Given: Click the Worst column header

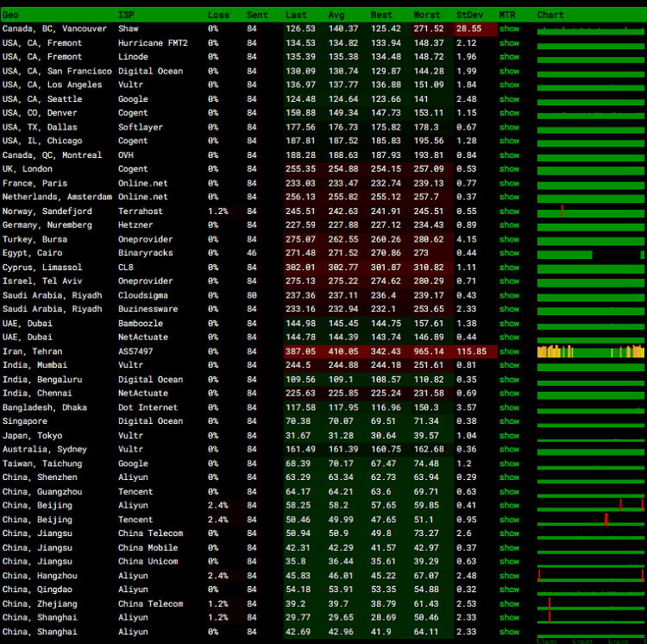Looking at the screenshot, I should tap(427, 15).
